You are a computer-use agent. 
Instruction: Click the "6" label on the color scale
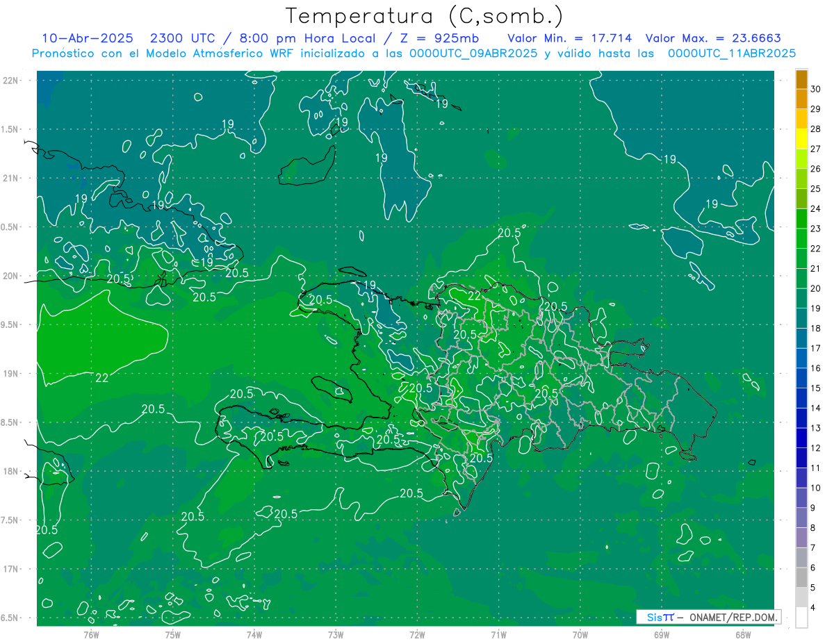pyautogui.click(x=813, y=568)
